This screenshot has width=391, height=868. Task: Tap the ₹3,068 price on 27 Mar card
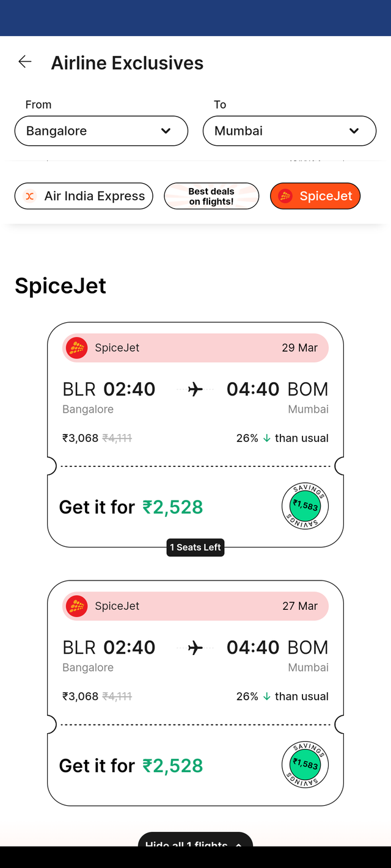pyautogui.click(x=80, y=696)
